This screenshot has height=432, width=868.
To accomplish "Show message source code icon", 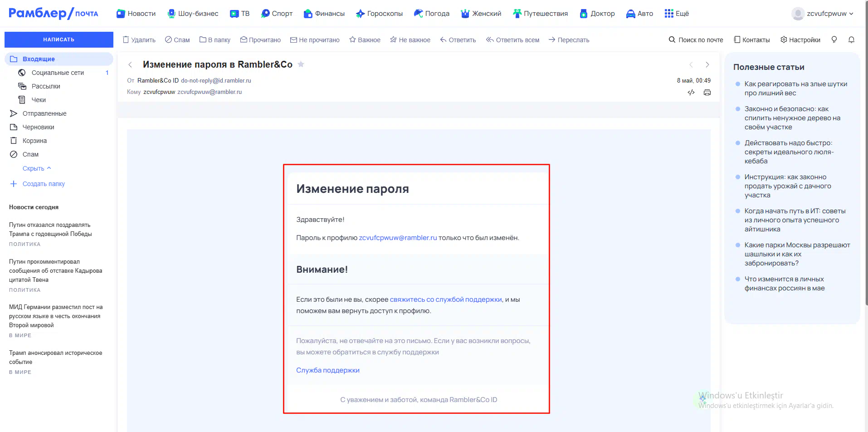I will click(691, 93).
